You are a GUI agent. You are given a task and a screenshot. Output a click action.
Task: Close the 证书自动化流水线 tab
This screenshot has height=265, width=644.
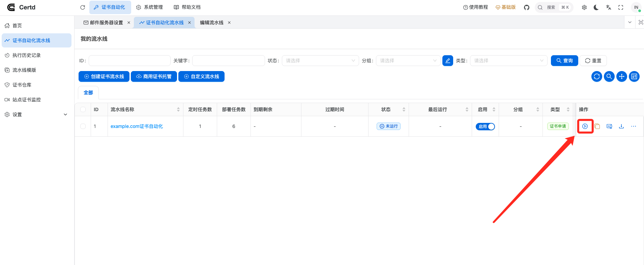(x=189, y=23)
